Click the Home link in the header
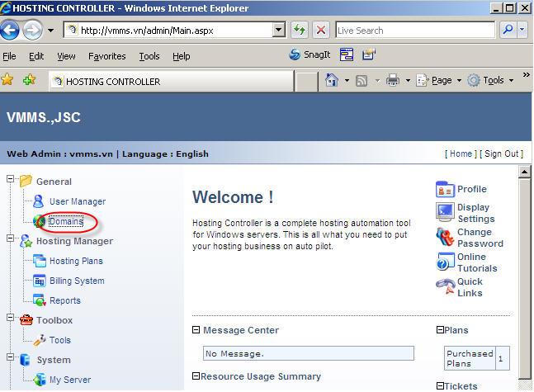 point(461,154)
